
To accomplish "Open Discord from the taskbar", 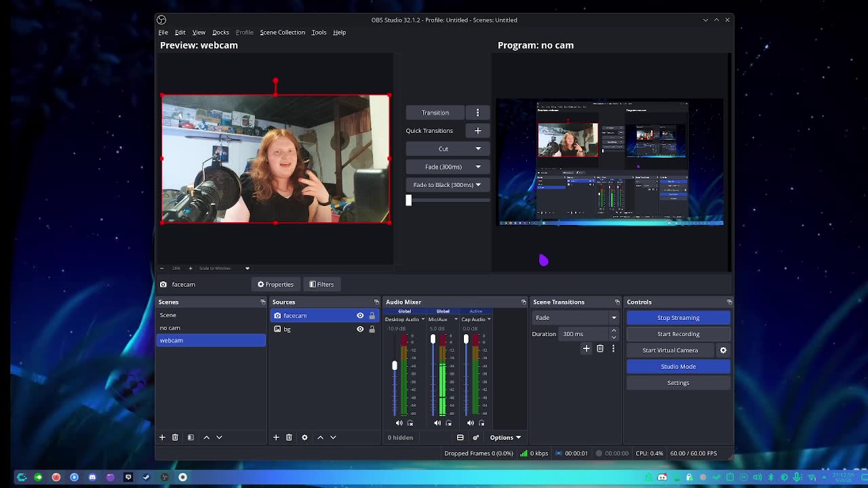I will [x=92, y=477].
